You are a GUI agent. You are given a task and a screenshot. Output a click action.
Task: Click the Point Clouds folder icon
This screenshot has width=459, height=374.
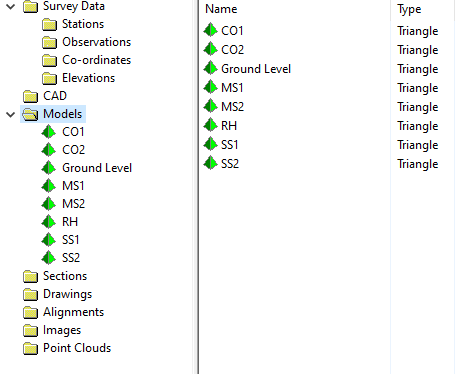pos(30,348)
